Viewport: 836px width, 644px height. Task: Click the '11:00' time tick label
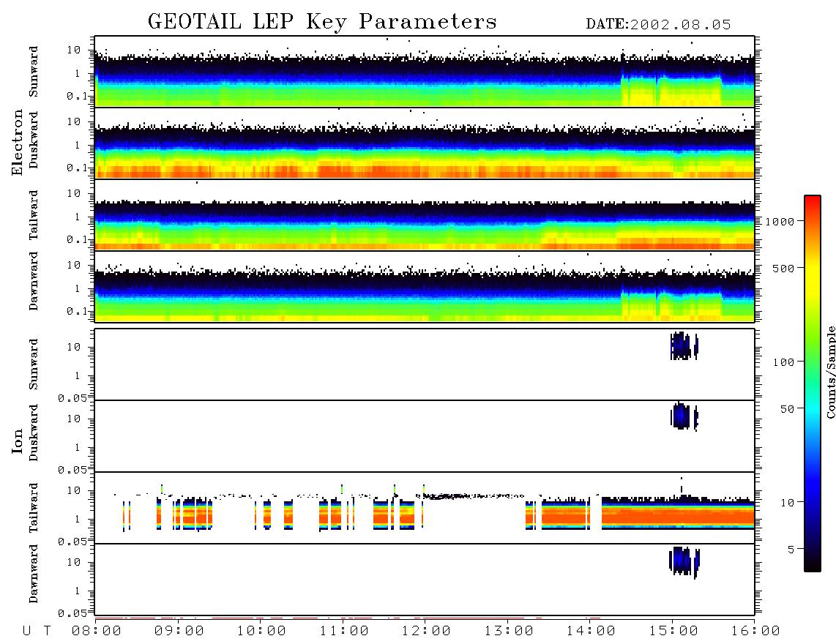pos(344,632)
